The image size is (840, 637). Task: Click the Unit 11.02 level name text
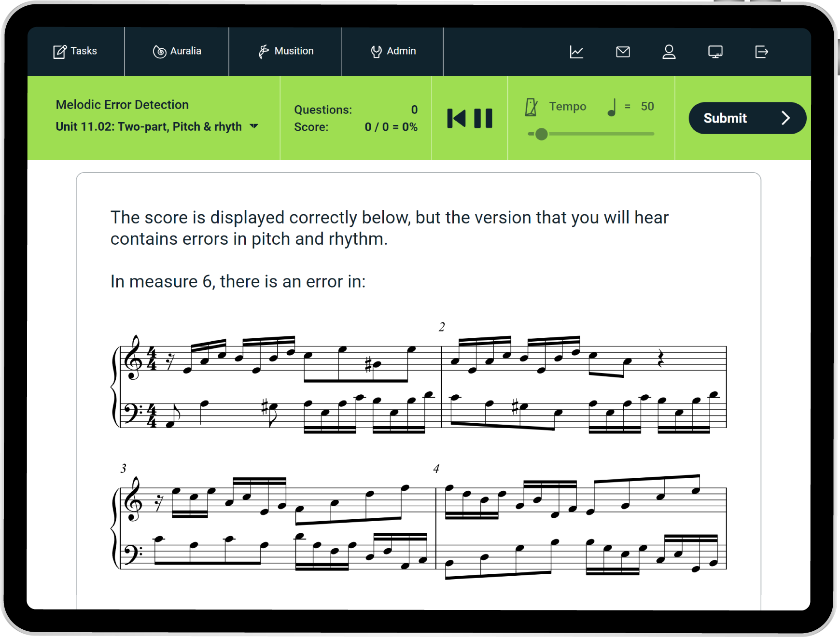[149, 126]
